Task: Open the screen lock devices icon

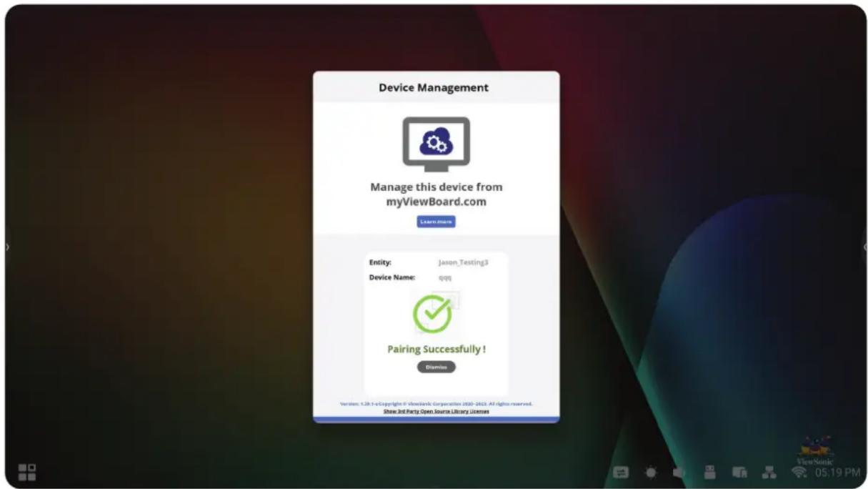Action: (739, 473)
